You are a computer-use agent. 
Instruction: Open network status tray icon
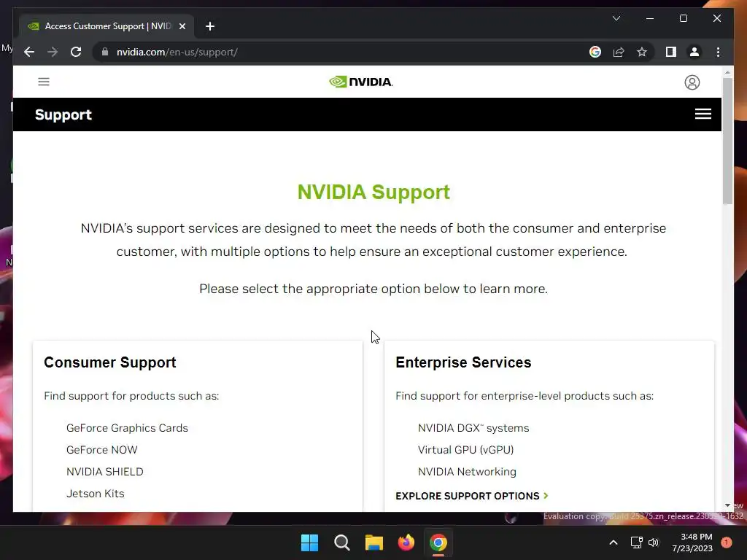(x=636, y=542)
